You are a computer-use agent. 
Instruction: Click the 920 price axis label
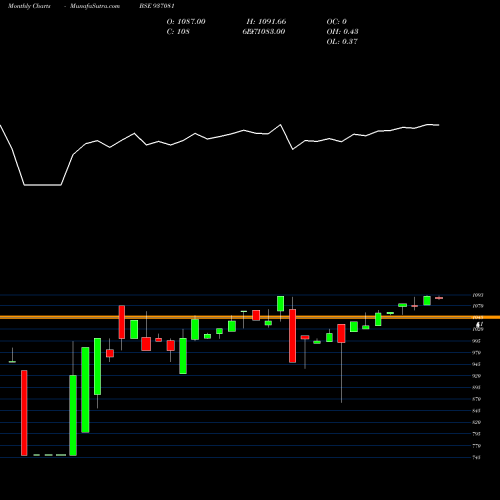tap(477, 376)
